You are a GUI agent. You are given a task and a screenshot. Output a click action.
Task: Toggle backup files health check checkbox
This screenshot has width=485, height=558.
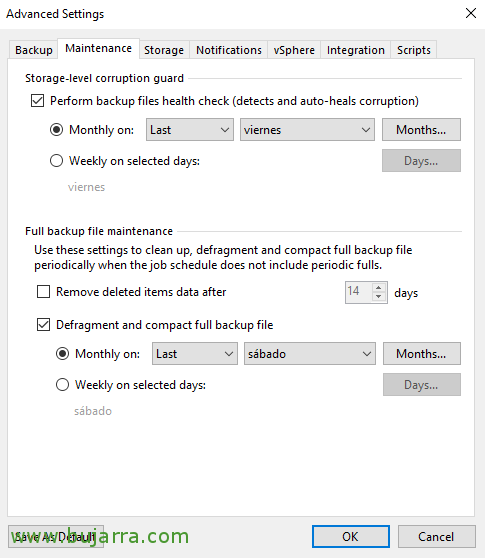pos(37,101)
